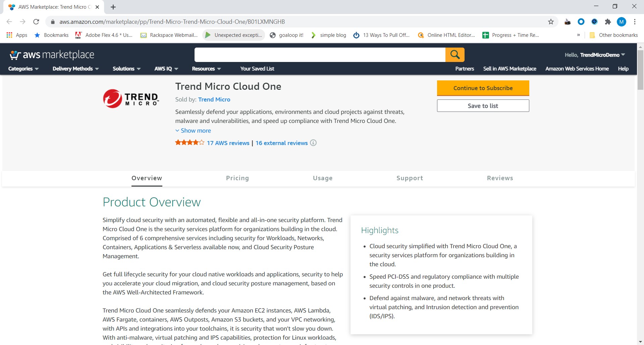Click the scrollbar down arrow
Screen dimensions: 644x345
pos(640,342)
